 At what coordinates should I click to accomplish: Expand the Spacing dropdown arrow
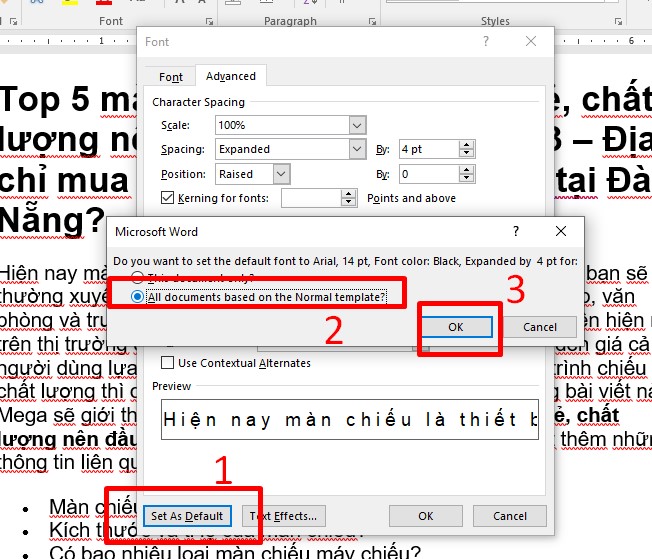(357, 149)
